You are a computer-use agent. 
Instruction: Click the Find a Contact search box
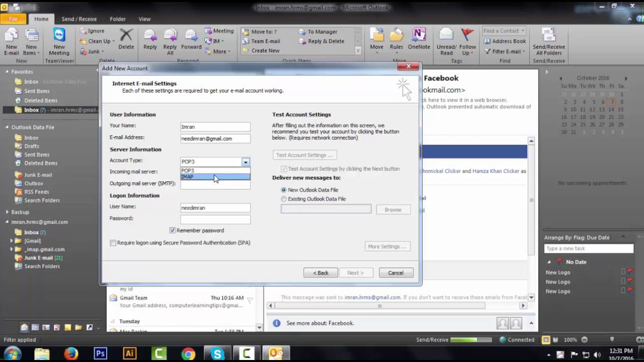[x=504, y=31]
